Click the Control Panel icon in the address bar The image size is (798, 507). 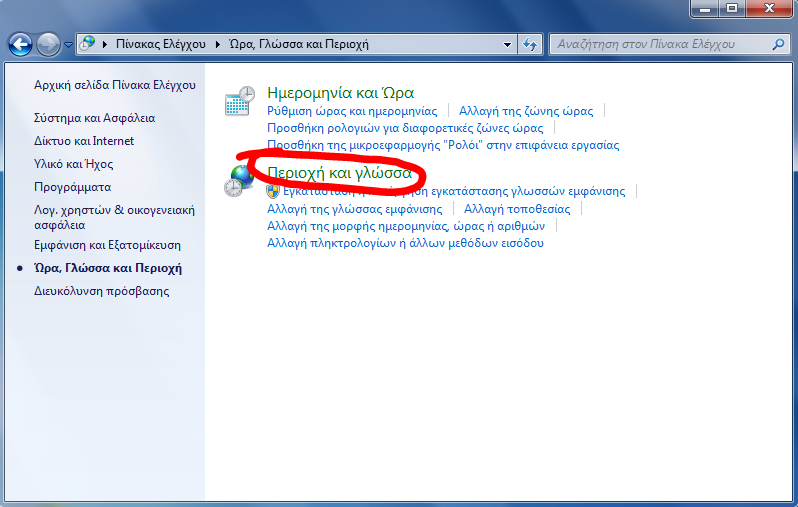(88, 44)
